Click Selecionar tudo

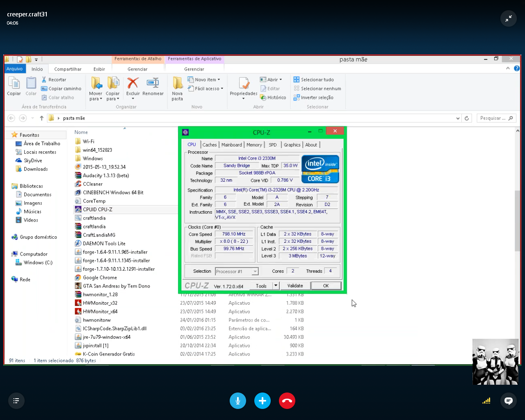point(314,80)
